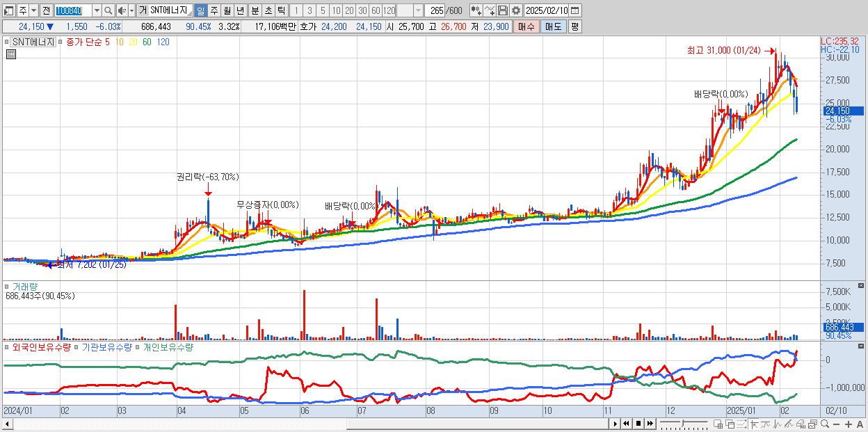Viewport: 868px width, 432px height.
Task: Click the yellow 20 moving average legend
Action: pyautogui.click(x=133, y=42)
